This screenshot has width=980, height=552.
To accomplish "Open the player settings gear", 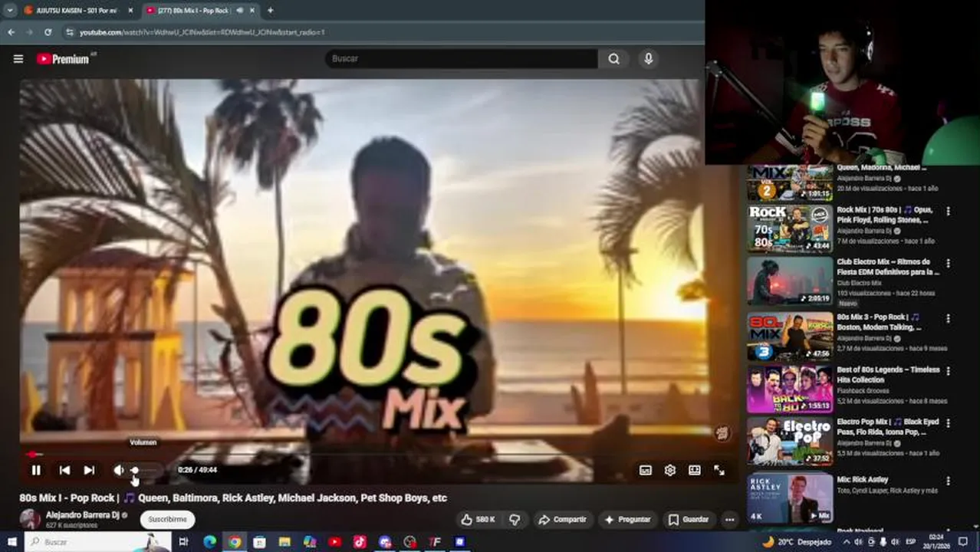I will click(670, 470).
